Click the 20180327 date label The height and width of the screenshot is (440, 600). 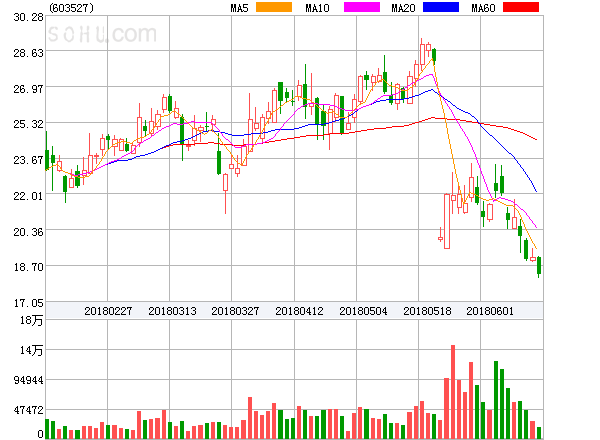click(235, 311)
